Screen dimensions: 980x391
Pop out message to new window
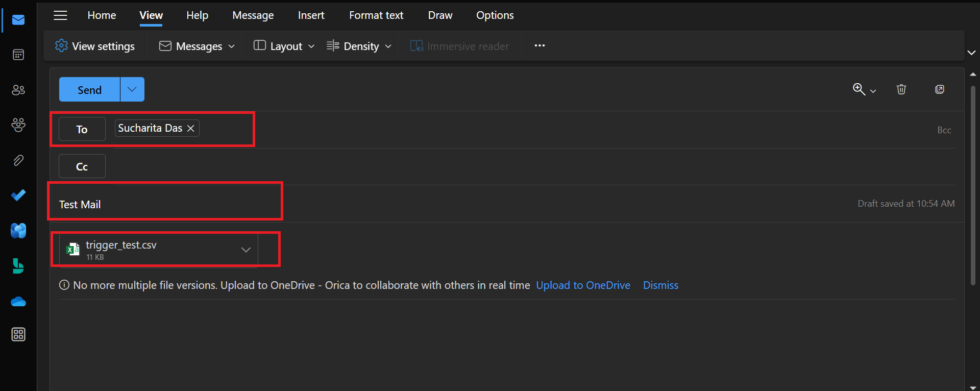point(940,89)
